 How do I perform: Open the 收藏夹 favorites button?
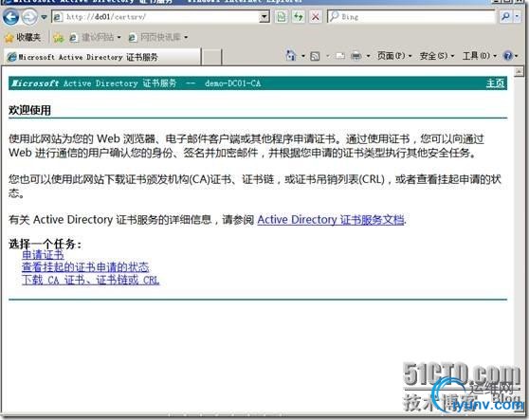click(24, 37)
